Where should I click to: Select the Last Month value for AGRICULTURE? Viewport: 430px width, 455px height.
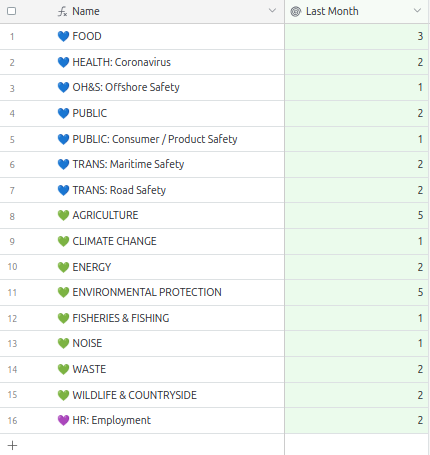click(356, 215)
